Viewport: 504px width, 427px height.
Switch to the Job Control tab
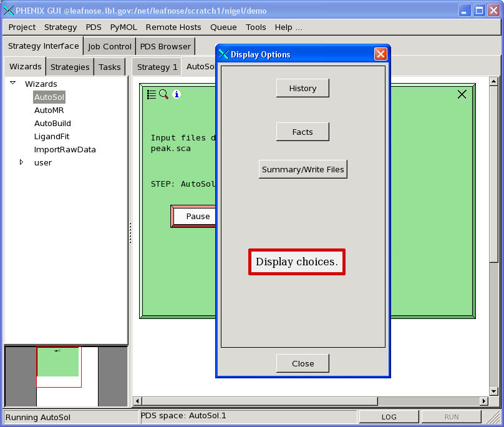tap(110, 46)
